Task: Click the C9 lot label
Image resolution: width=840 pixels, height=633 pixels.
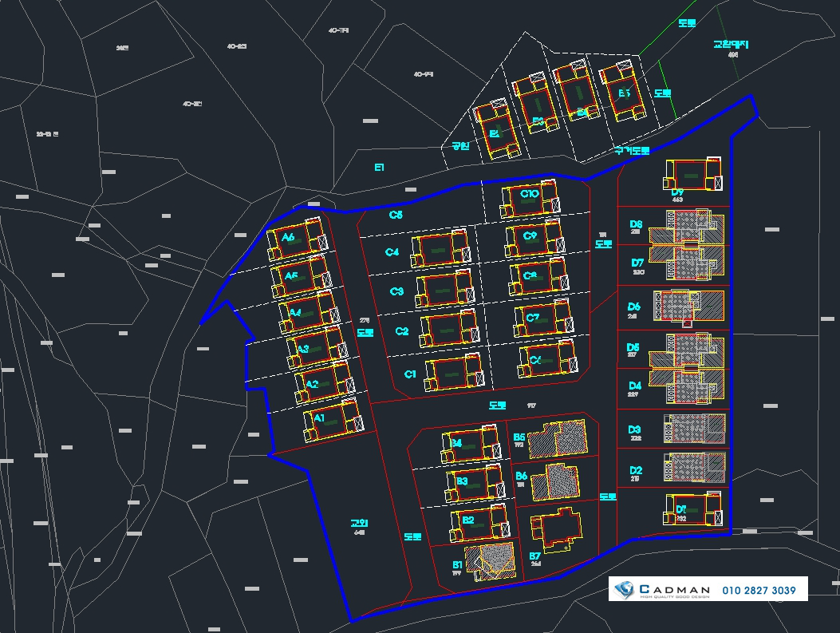Action: pos(529,235)
